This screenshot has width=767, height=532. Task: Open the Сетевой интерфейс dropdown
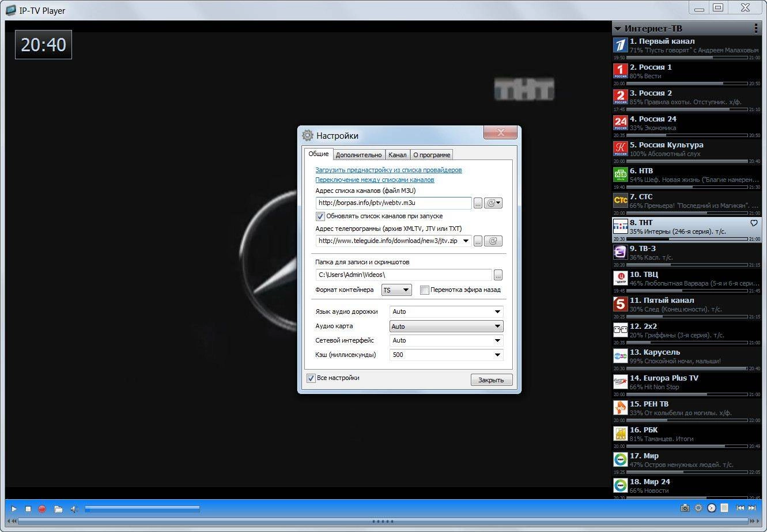447,340
